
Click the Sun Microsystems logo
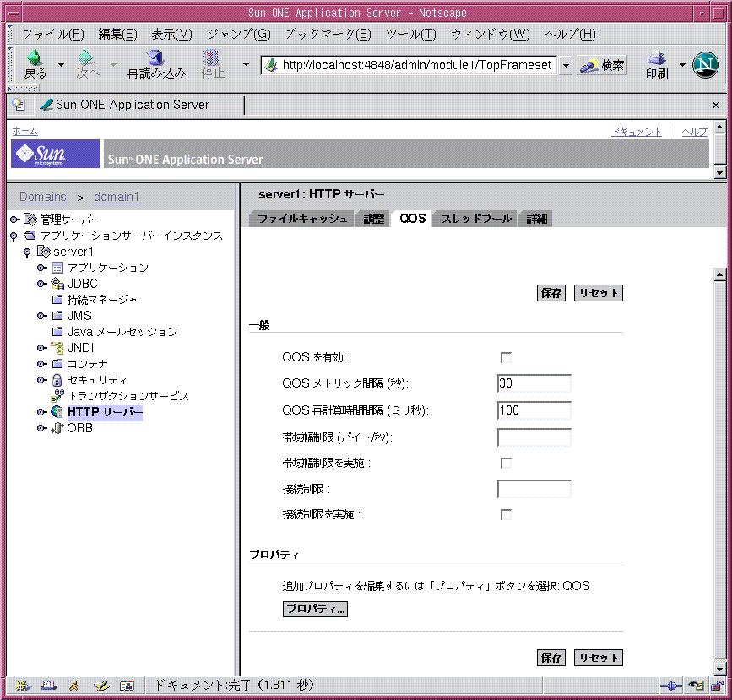pos(55,154)
